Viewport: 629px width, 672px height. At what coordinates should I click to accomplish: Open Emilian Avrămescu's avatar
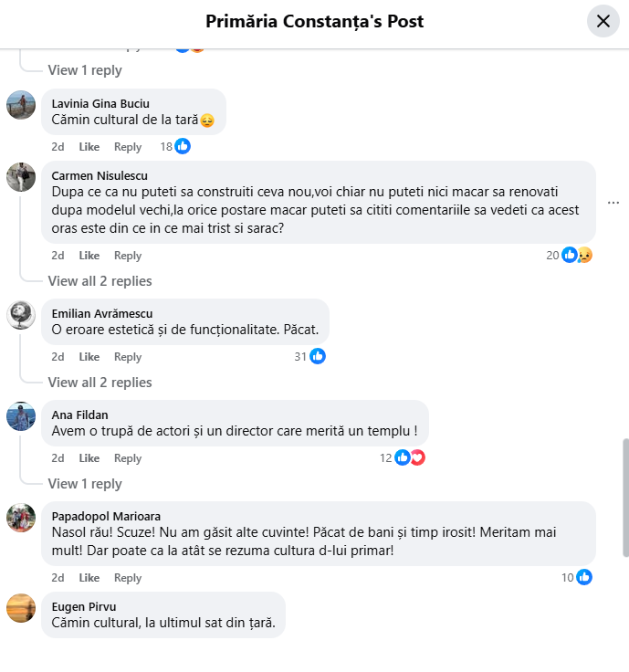click(x=21, y=315)
